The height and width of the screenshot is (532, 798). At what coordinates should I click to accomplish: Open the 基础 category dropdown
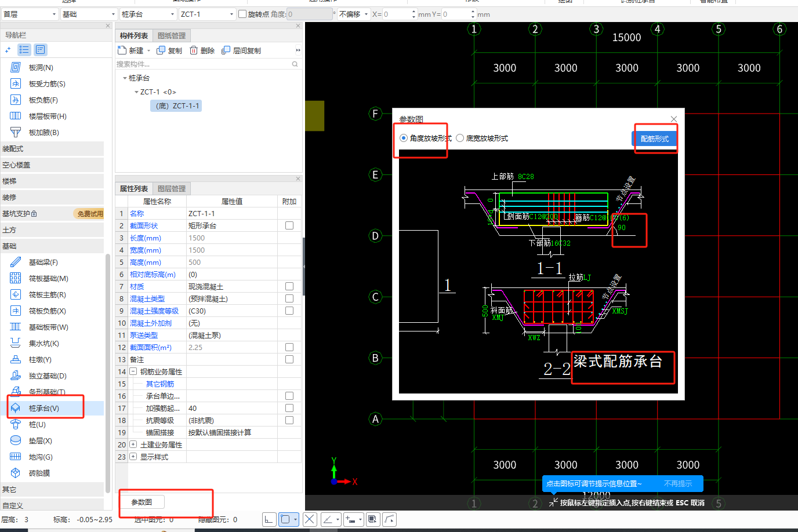[89, 14]
